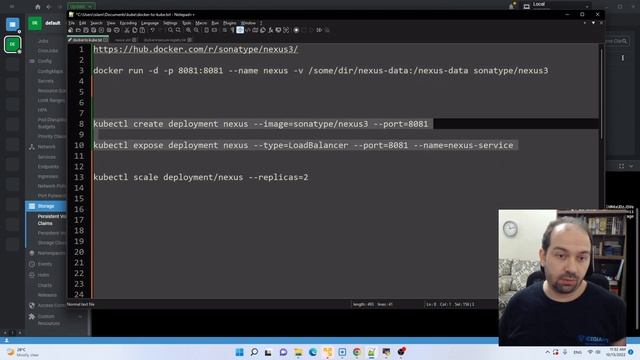The image size is (640, 360).
Task: Click the Paste icon in Notepad++ toolbar
Action: point(142,30)
